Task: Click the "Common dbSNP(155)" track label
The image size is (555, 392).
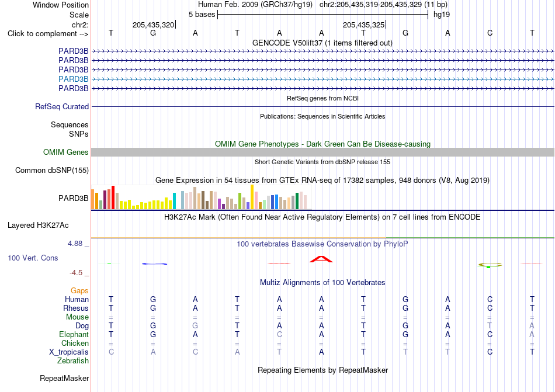Action: click(x=52, y=170)
